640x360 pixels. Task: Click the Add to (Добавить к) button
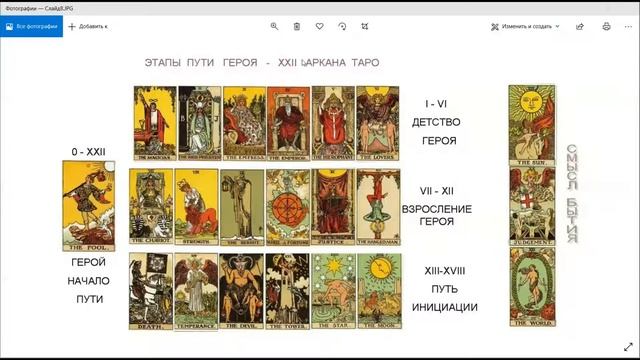coord(88,27)
